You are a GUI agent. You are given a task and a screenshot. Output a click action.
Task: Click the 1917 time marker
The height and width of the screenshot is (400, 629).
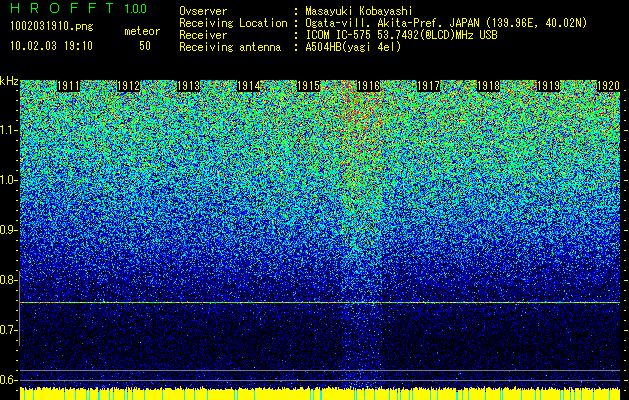(x=428, y=86)
